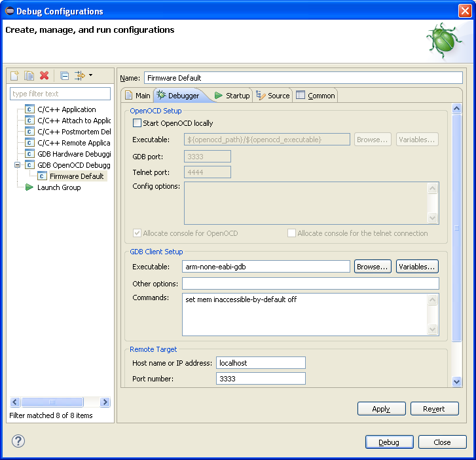Close the Debug Configurations window

coord(465,11)
